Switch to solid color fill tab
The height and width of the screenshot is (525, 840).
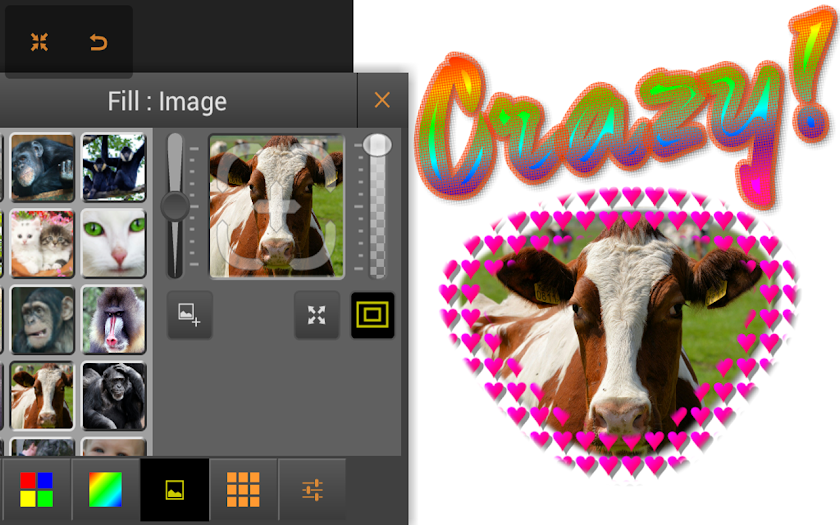pos(36,489)
